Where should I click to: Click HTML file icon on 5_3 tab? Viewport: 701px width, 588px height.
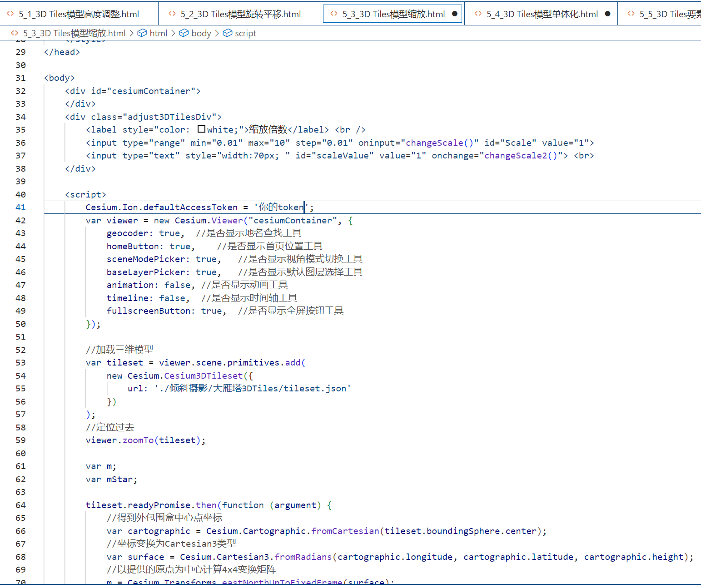[x=334, y=14]
